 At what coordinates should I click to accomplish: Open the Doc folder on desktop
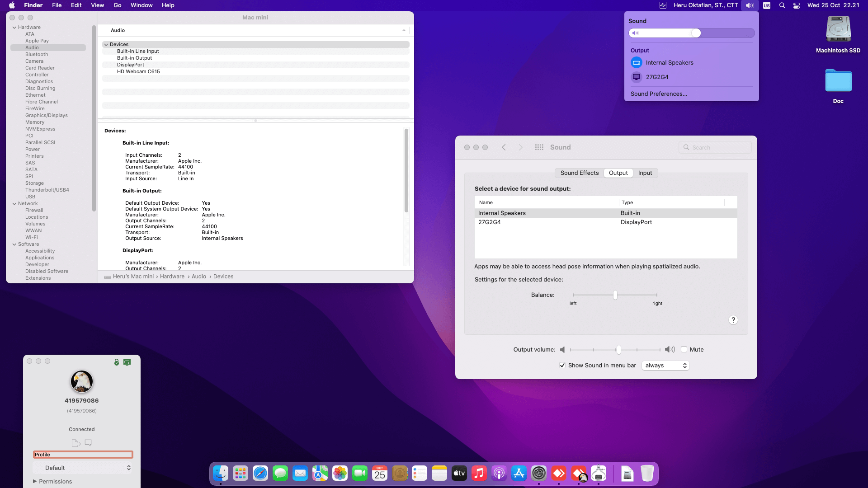838,81
